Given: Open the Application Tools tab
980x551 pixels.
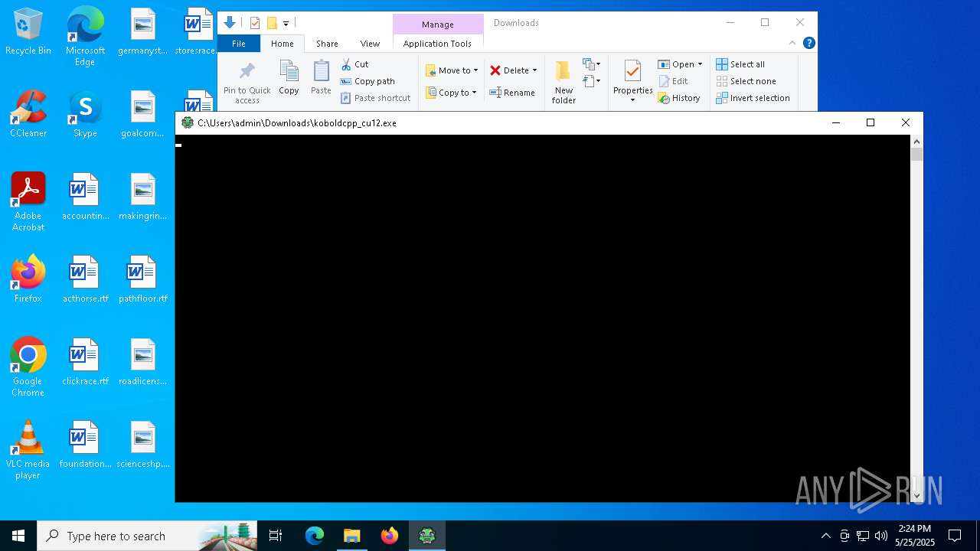Looking at the screenshot, I should [x=437, y=44].
